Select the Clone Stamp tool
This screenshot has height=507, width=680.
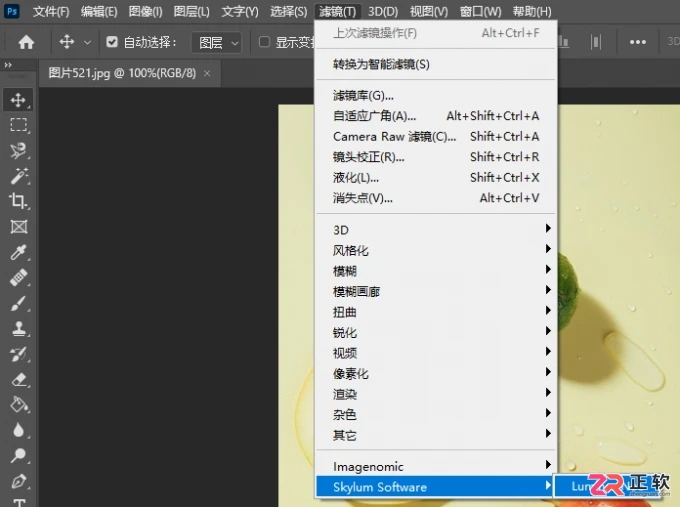click(18, 329)
